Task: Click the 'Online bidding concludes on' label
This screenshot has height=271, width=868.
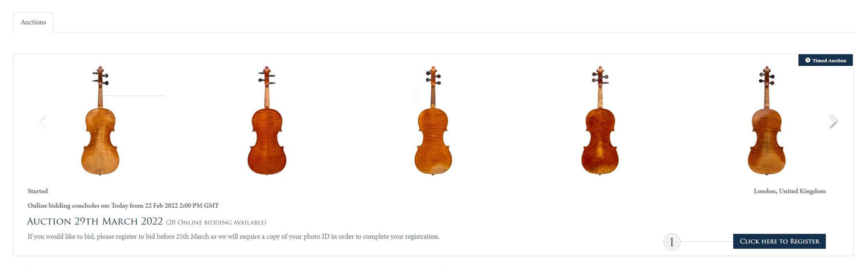Action: 68,206
